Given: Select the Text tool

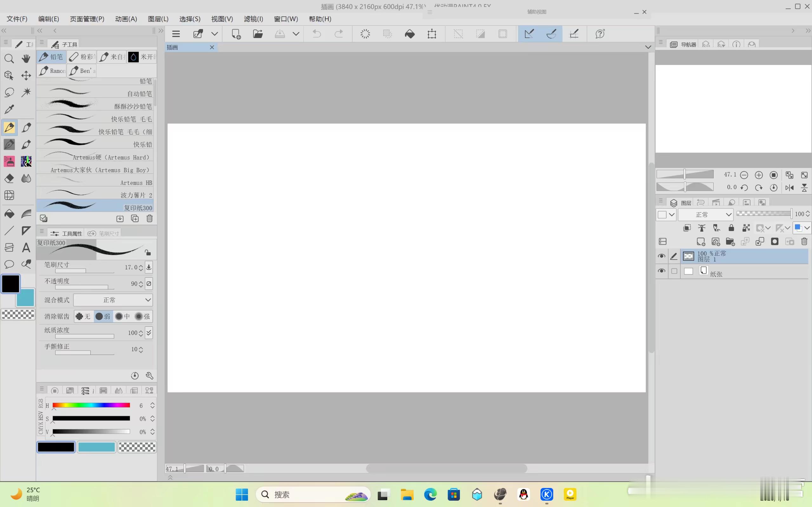Looking at the screenshot, I should point(26,248).
